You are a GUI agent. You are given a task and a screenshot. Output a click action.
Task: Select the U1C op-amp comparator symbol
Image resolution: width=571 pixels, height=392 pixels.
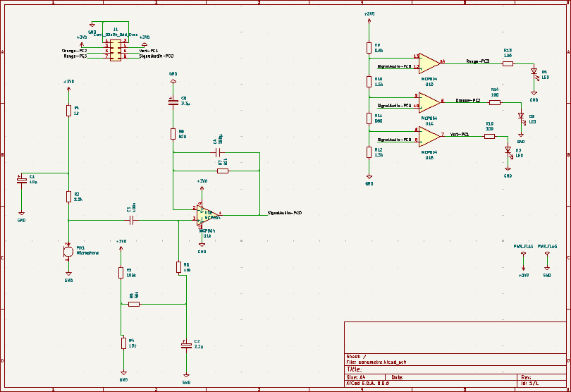429,102
